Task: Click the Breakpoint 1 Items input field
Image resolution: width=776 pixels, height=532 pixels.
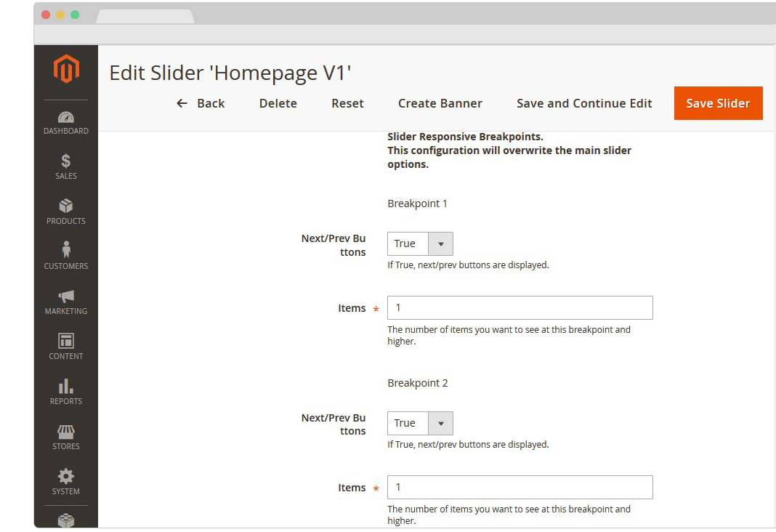Action: click(520, 308)
